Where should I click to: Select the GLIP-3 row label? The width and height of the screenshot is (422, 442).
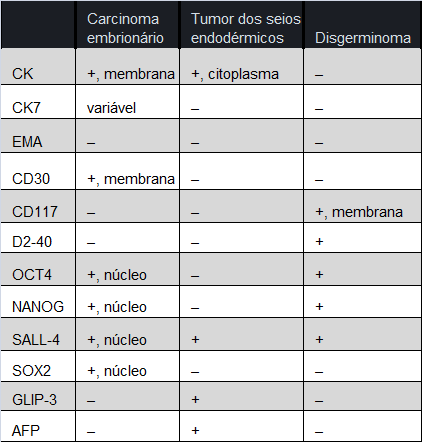[34, 399]
